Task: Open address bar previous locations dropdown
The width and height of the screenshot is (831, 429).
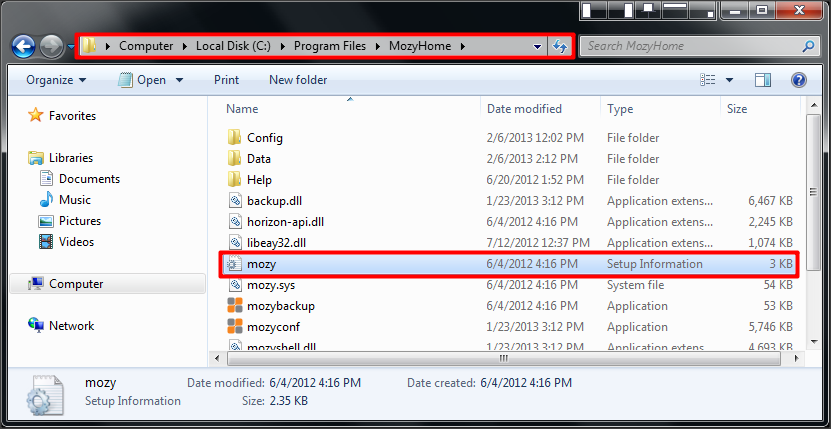Action: 537,47
